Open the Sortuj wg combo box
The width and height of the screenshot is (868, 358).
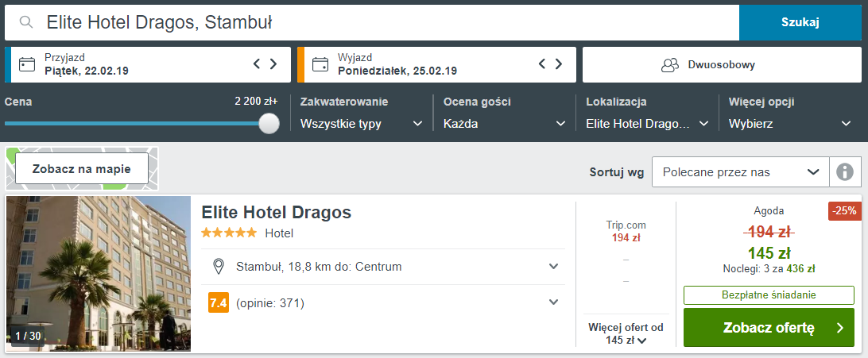(x=740, y=171)
